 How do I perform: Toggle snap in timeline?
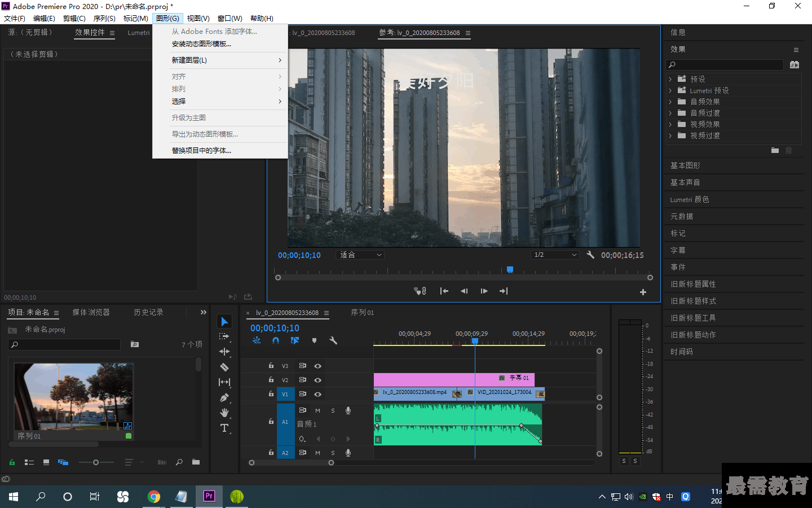(x=276, y=340)
